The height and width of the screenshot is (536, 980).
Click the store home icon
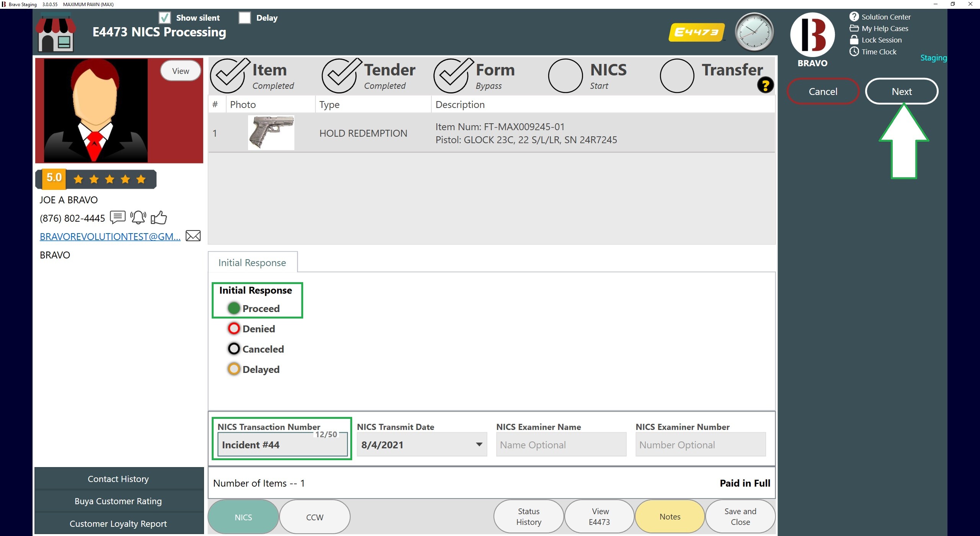click(x=56, y=33)
